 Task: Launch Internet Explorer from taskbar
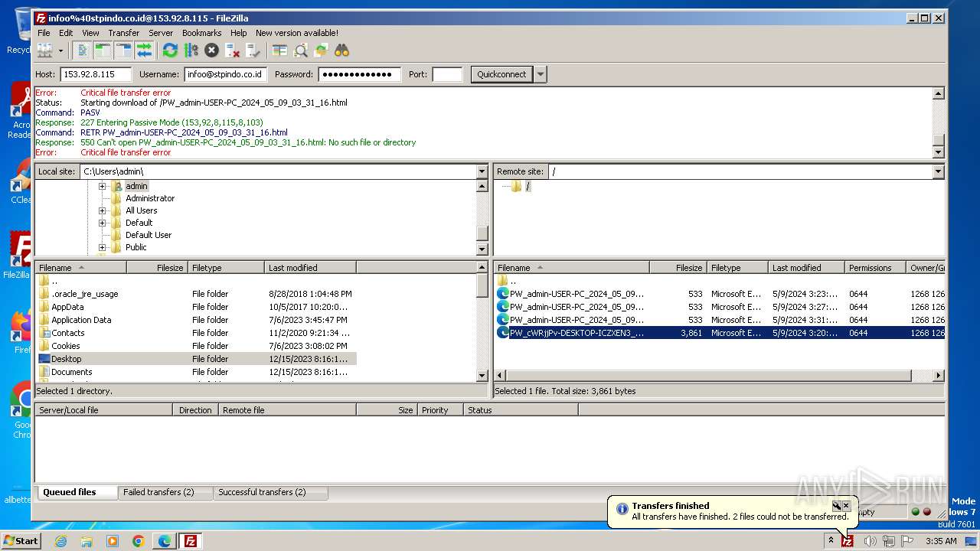60,541
